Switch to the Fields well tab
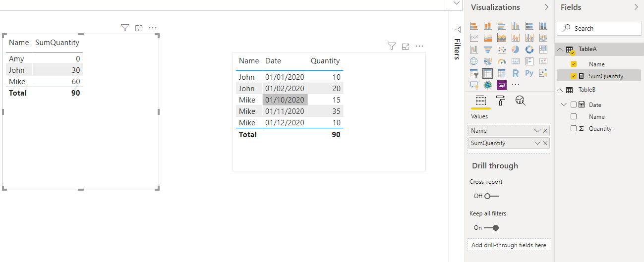 (x=480, y=101)
